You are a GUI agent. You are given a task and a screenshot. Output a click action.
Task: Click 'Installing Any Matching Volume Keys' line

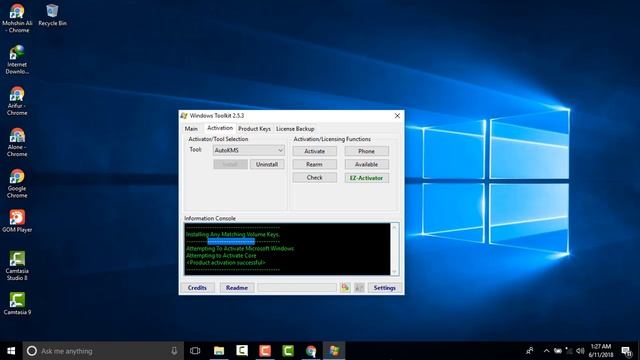click(x=233, y=234)
